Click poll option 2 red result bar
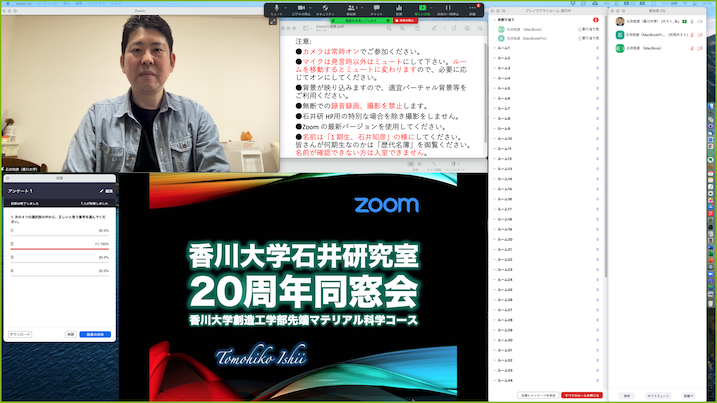Screen dimensions: 717x403 59,249
